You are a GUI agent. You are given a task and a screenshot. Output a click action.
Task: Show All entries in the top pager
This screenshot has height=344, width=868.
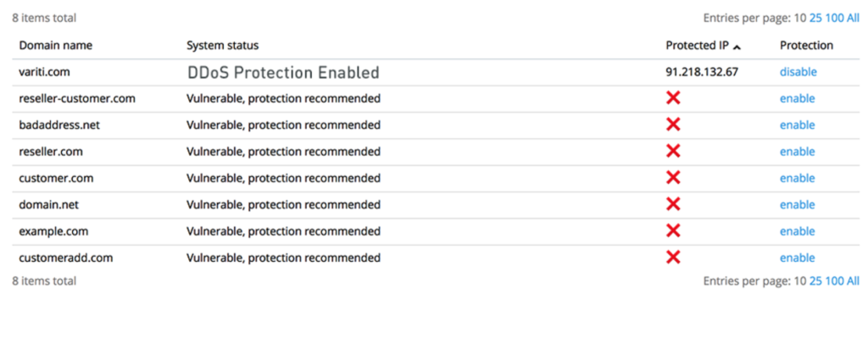(x=853, y=18)
